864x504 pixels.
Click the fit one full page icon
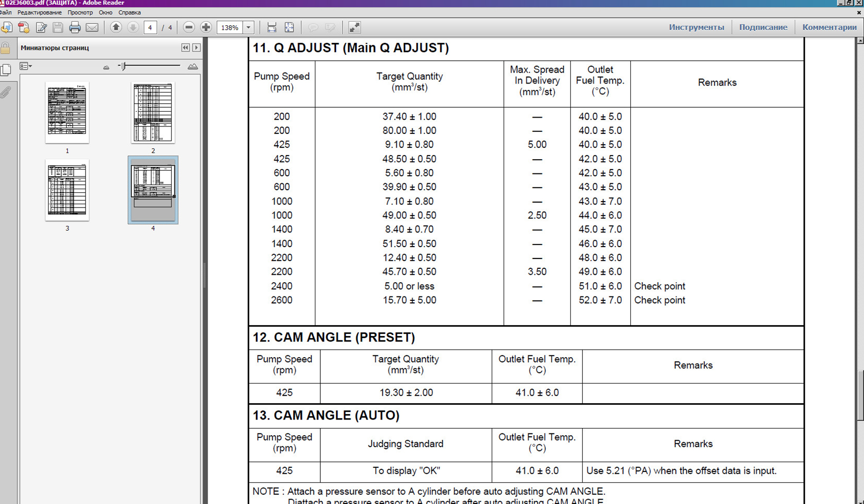[289, 28]
